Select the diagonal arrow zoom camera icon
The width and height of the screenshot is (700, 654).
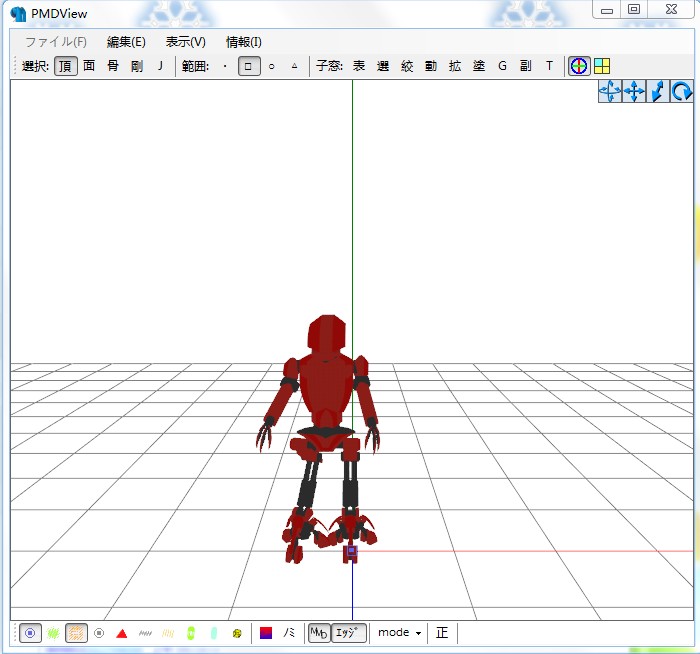click(x=658, y=92)
